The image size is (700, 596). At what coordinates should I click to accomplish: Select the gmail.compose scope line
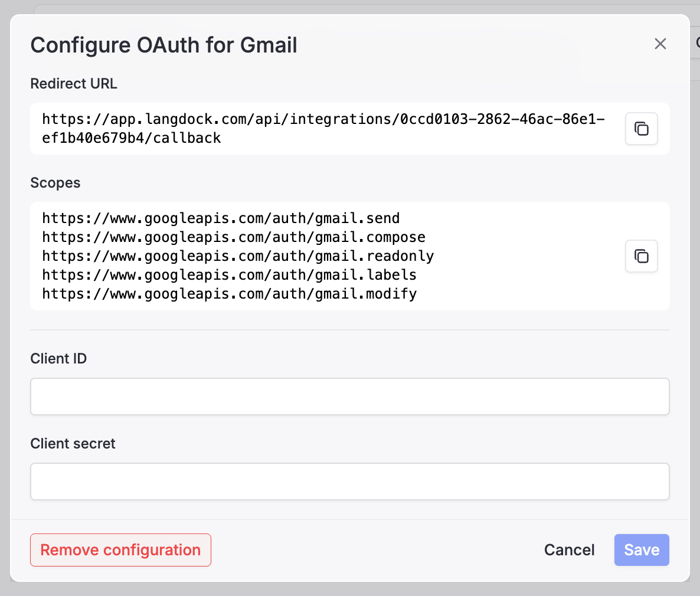pos(234,237)
